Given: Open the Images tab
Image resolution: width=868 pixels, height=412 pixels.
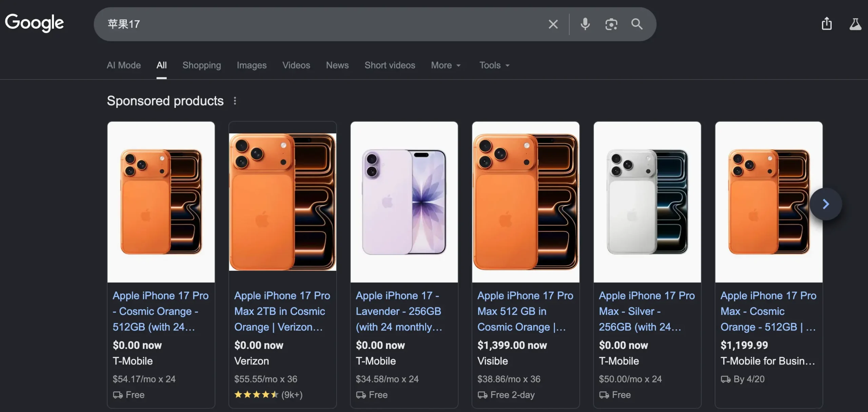Looking at the screenshot, I should point(251,65).
